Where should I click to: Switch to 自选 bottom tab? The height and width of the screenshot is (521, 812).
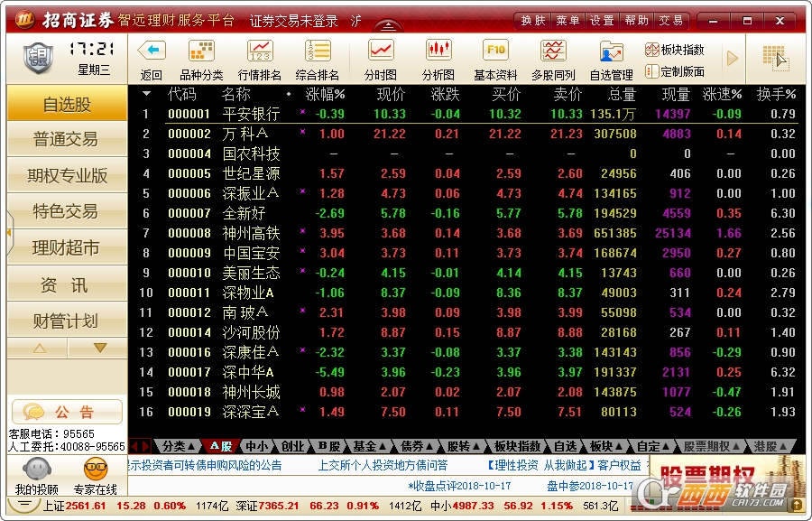click(x=565, y=446)
